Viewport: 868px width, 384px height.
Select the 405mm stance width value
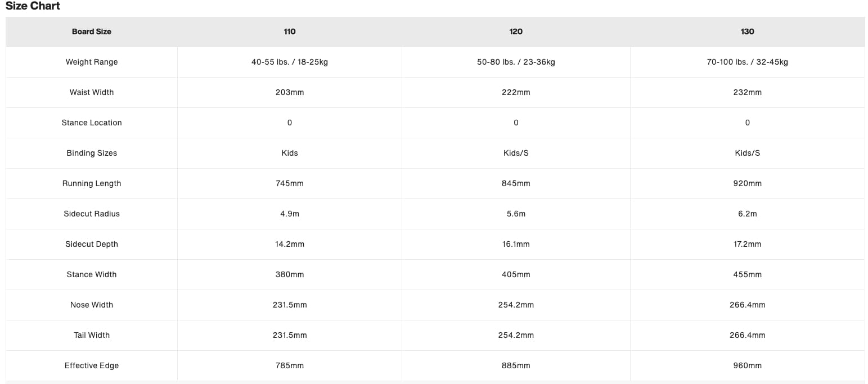pyautogui.click(x=515, y=274)
